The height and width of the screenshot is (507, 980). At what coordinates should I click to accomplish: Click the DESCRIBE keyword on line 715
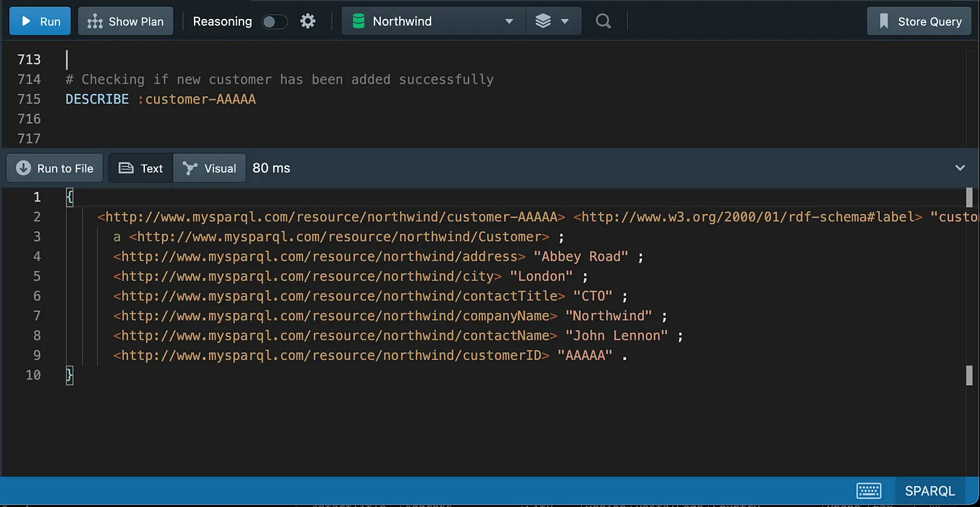pos(97,99)
